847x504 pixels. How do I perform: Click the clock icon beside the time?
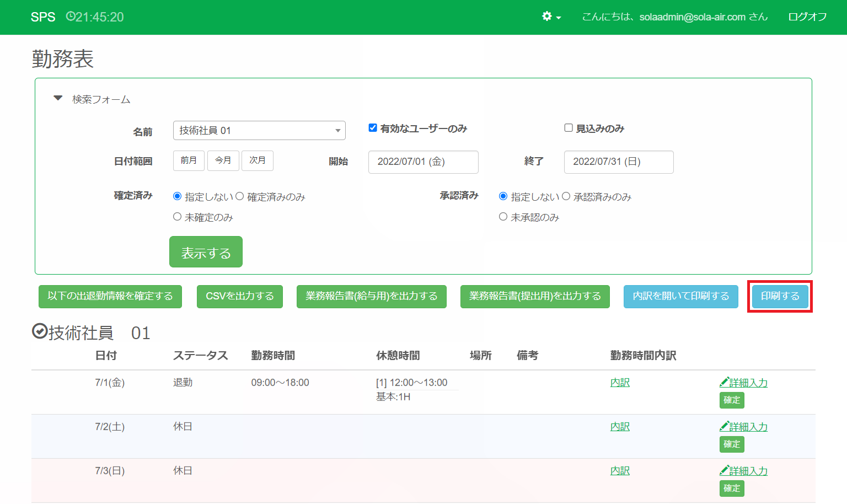tap(70, 17)
